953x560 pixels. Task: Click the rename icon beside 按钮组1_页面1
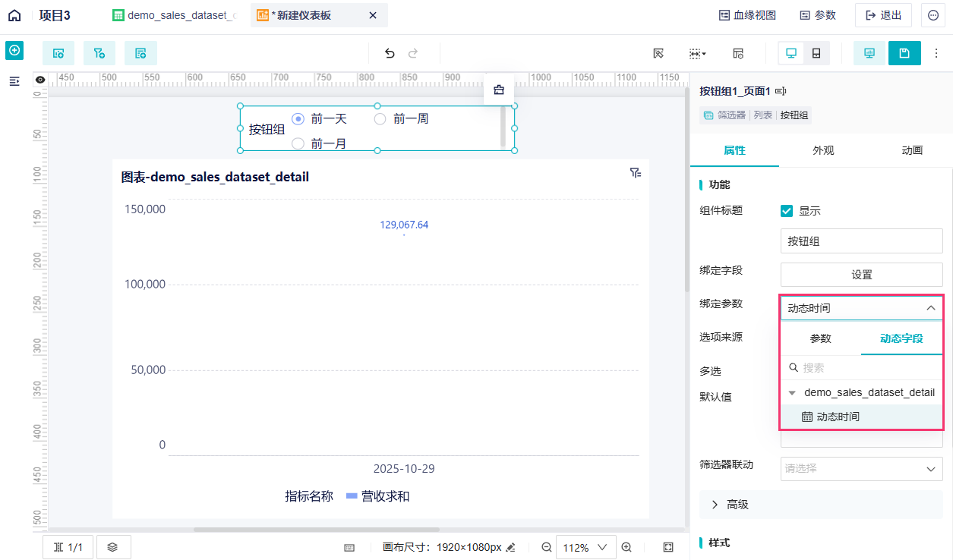coord(781,91)
